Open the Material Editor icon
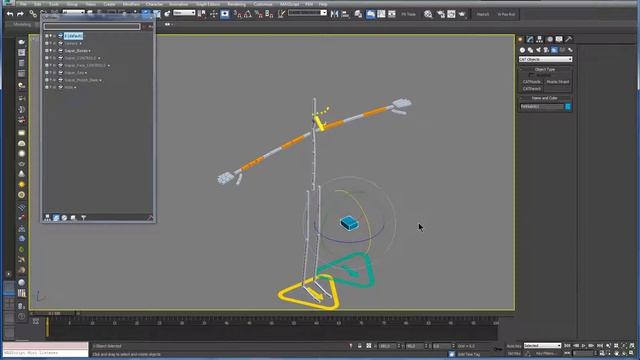The width and height of the screenshot is (640, 360). pos(428,14)
